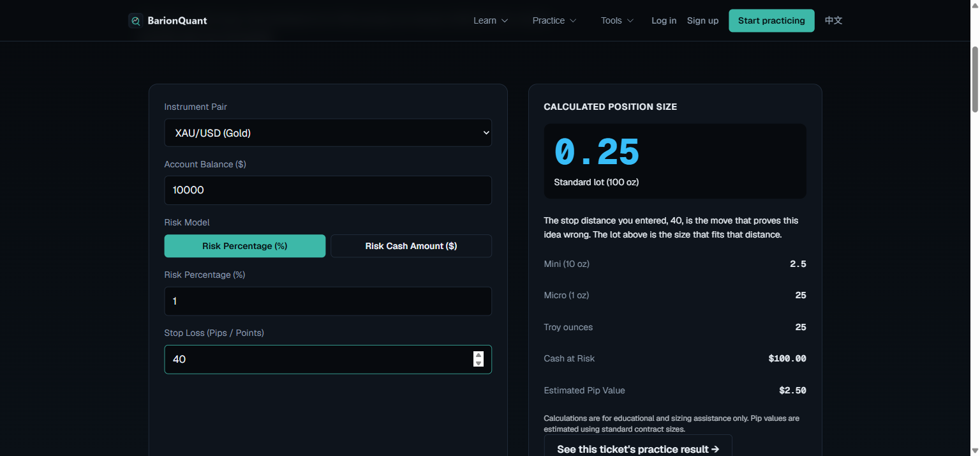Viewport: 980px width, 456px height.
Task: Switch language to 中文
Action: 833,20
